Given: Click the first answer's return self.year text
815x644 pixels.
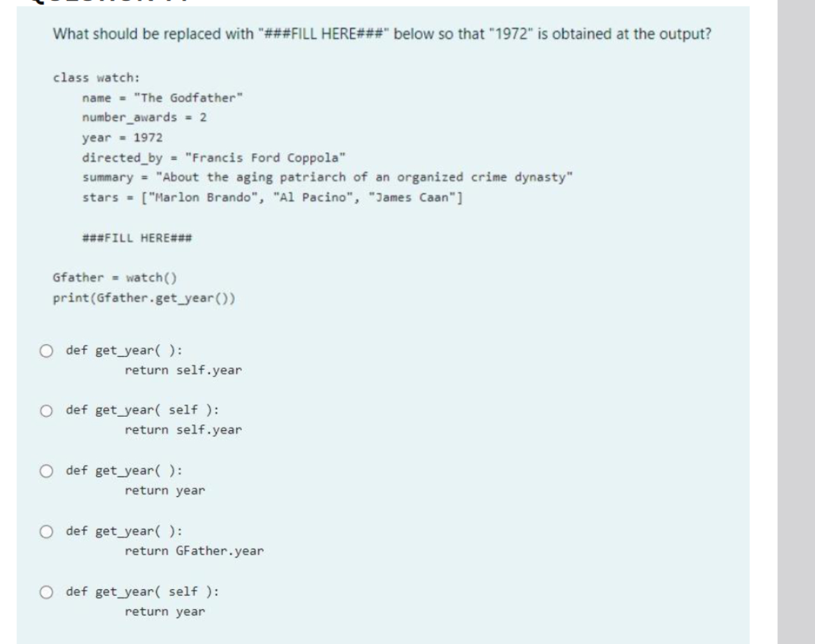Looking at the screenshot, I should (x=183, y=370).
